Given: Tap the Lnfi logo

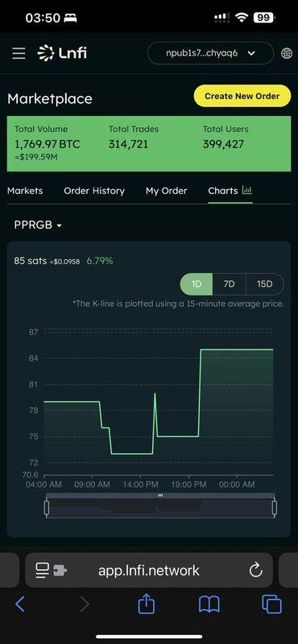Looking at the screenshot, I should (62, 53).
